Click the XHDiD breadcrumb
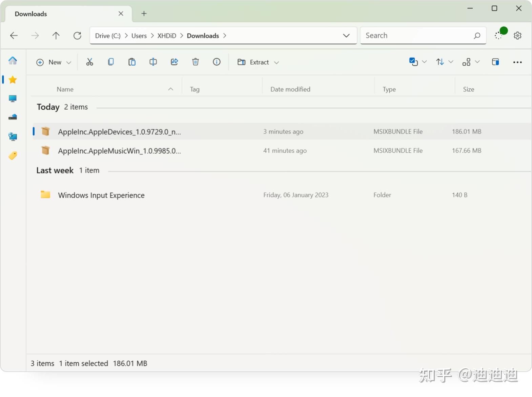This screenshot has height=397, width=532. (167, 36)
